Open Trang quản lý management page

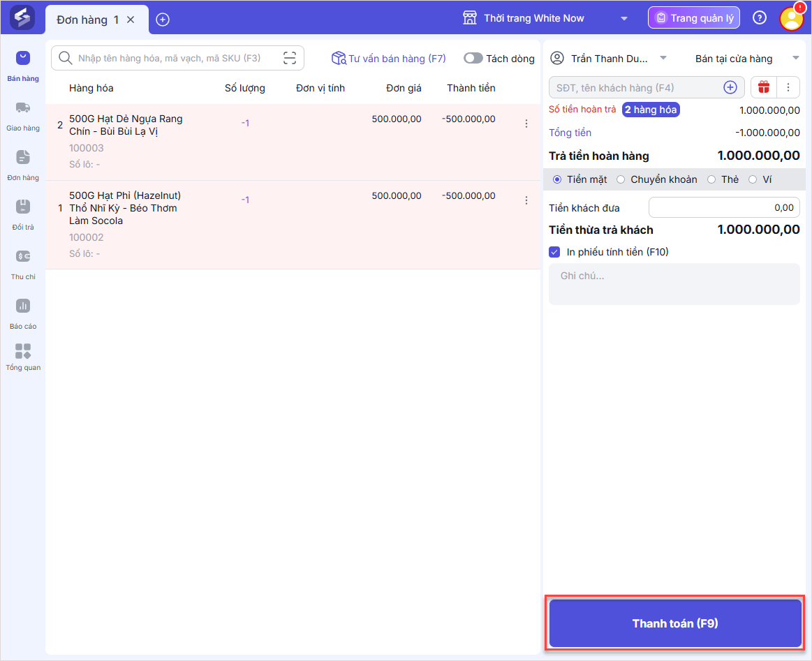point(693,18)
